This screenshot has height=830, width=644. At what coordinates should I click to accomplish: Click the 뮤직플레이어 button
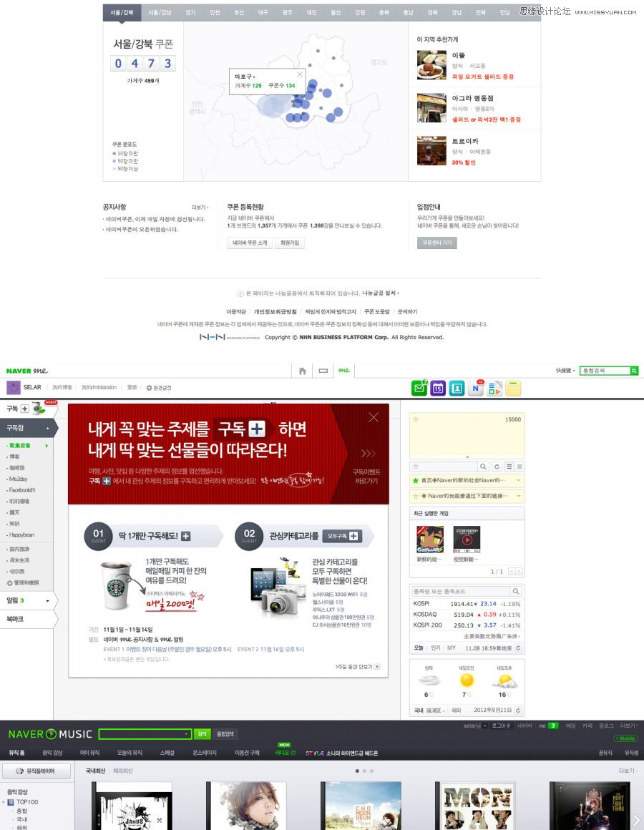(36, 771)
